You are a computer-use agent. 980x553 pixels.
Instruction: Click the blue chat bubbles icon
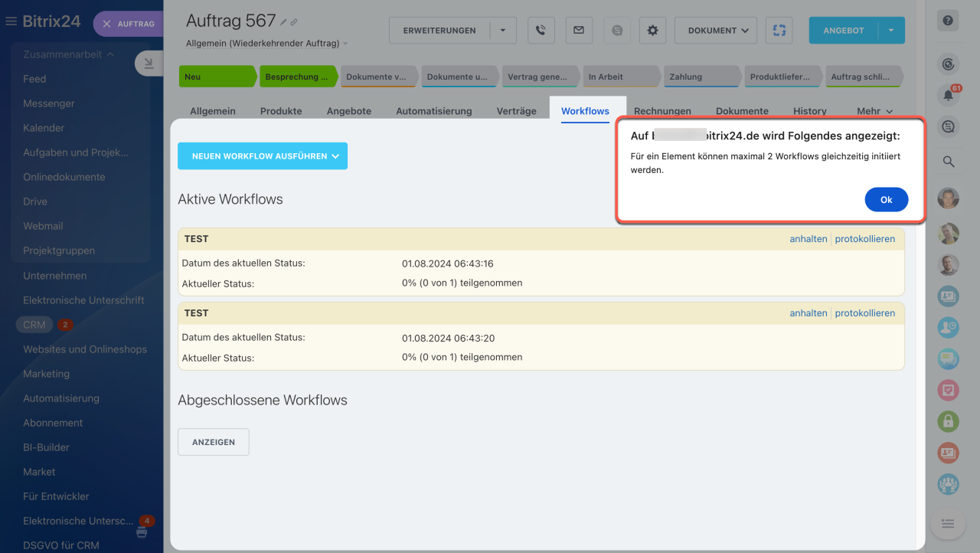coord(948,358)
